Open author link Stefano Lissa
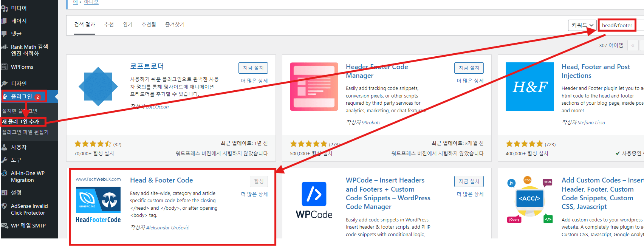Viewport: 644px width, 246px height. pos(591,122)
